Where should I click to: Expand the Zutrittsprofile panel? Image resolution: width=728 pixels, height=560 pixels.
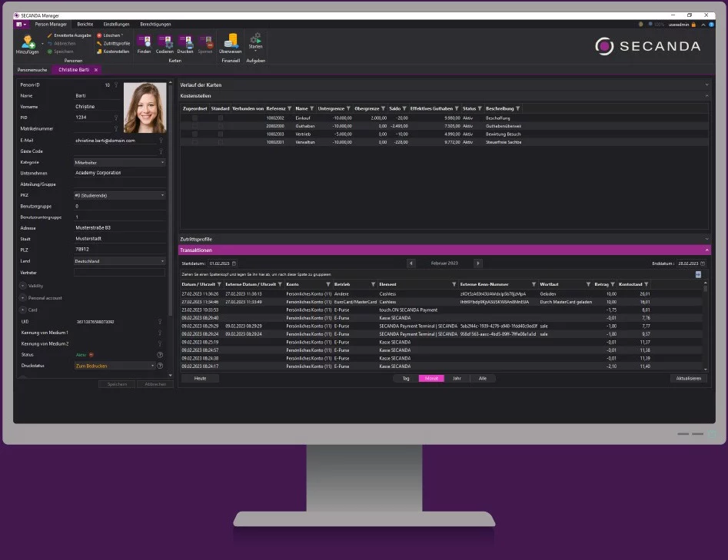click(x=706, y=239)
